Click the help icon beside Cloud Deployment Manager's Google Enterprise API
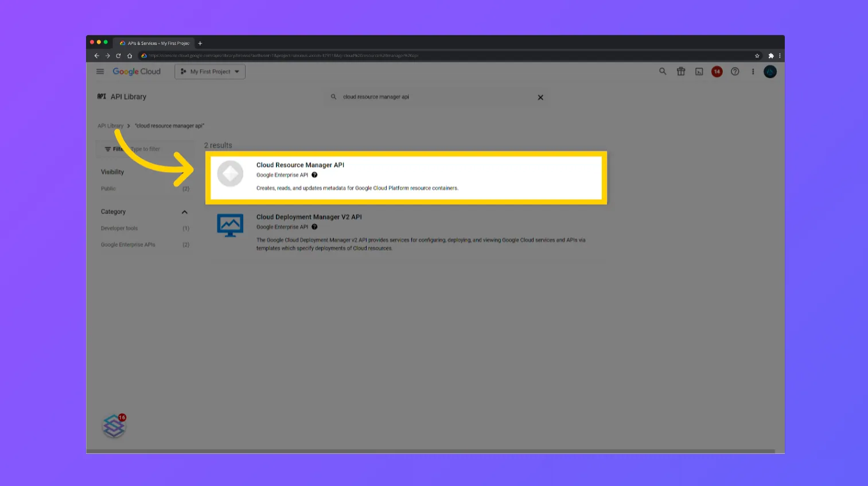 pos(314,227)
